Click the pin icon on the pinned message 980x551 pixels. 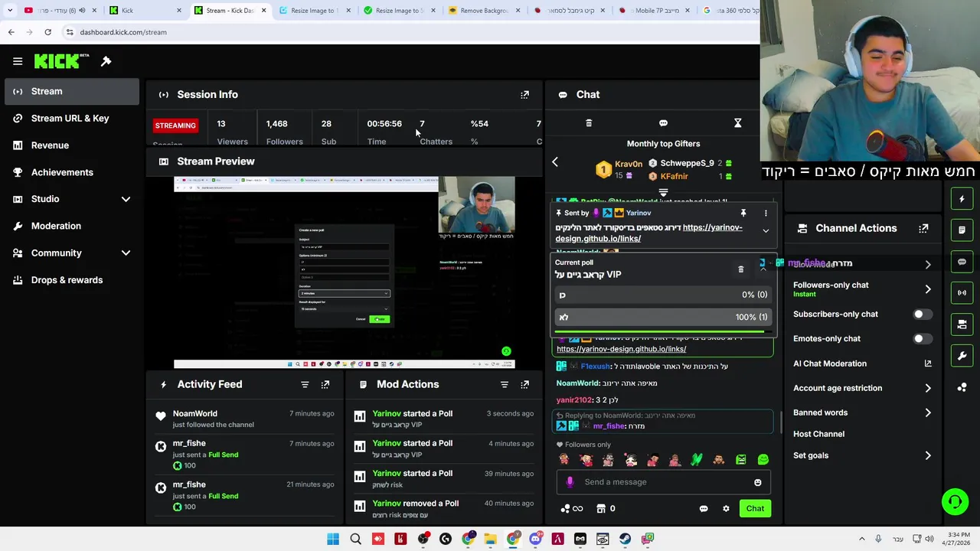(x=743, y=214)
